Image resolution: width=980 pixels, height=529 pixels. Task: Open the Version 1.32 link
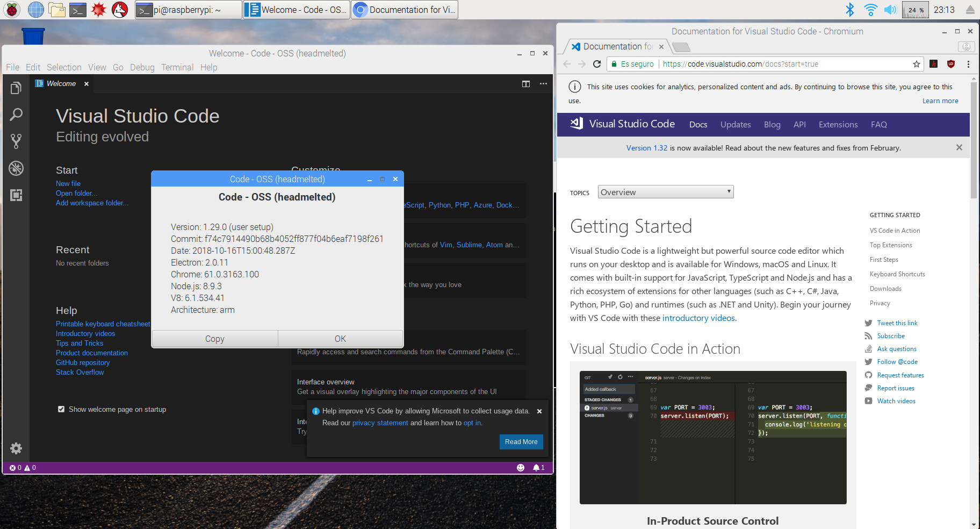click(x=647, y=148)
